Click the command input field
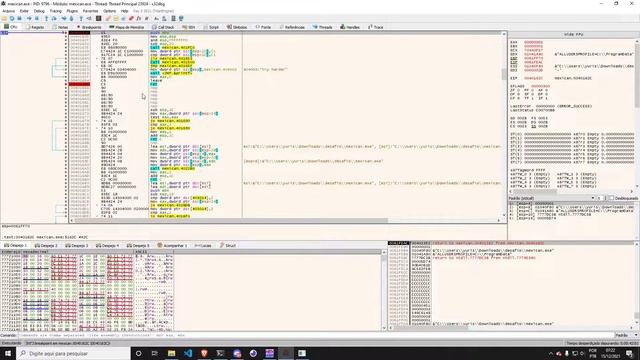Image resolution: width=640 pixels, height=360 pixels. (x=316, y=335)
